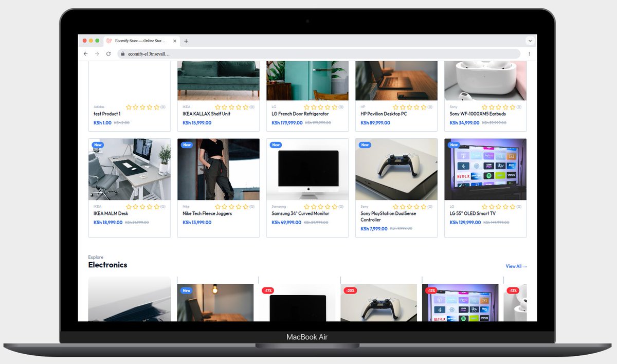
Task: Click the KSh 179,999.00 price
Action: tap(287, 123)
